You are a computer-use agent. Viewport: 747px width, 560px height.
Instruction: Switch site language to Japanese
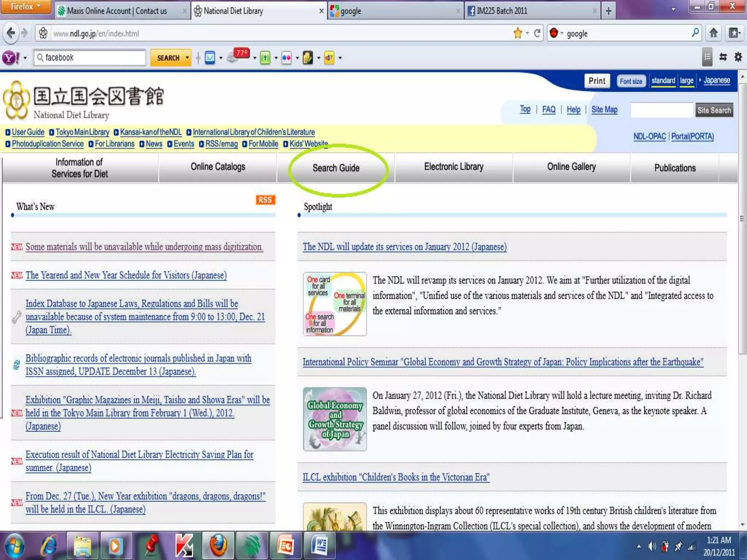[716, 81]
